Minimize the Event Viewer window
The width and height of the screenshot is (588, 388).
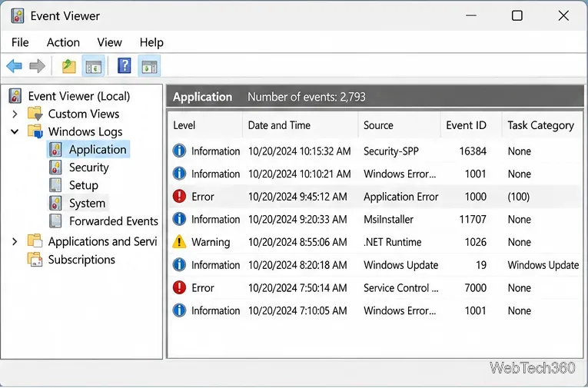click(x=471, y=15)
